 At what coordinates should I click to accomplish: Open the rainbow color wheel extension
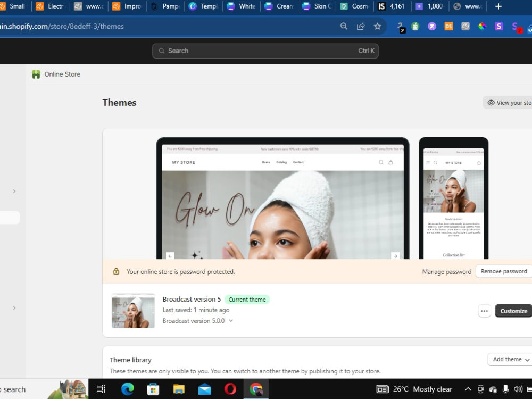point(482,26)
